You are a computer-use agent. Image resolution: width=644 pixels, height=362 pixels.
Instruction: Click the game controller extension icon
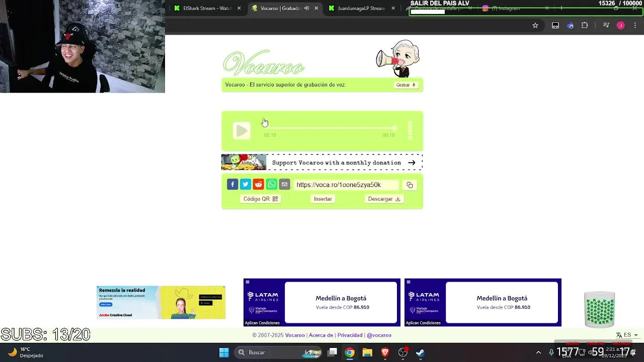tap(555, 25)
